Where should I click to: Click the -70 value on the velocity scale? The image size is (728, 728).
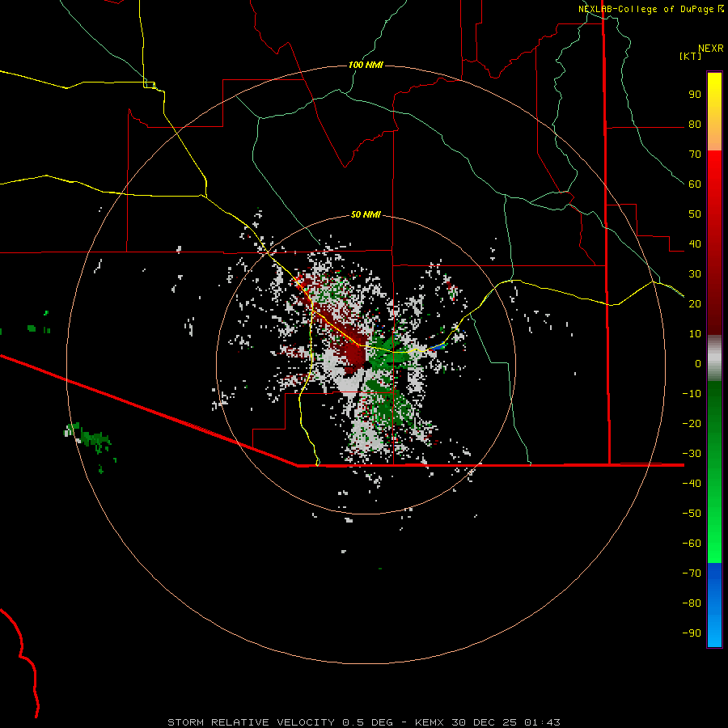692,574
